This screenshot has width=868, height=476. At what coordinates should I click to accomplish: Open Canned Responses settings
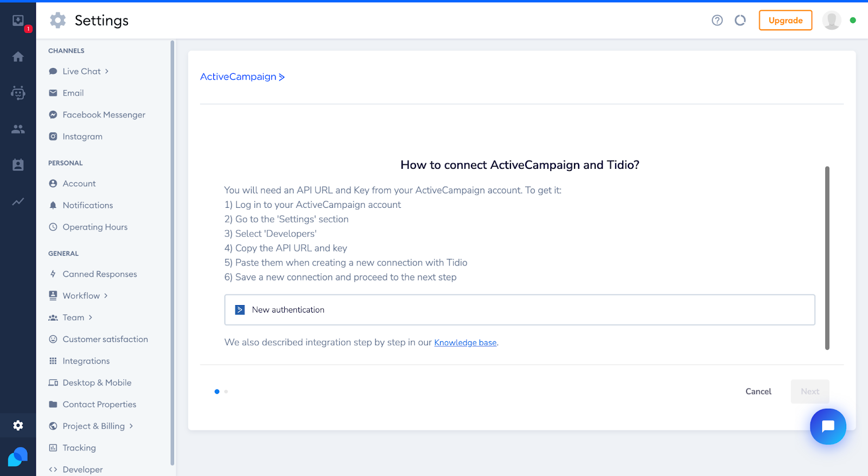coord(99,274)
